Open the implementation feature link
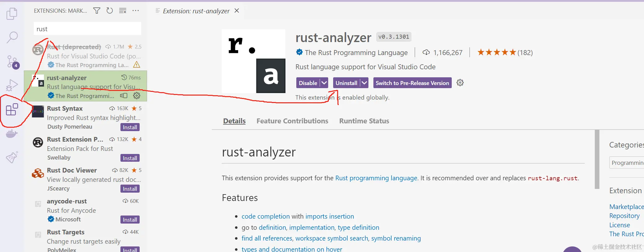This screenshot has width=644, height=252. 312,228
